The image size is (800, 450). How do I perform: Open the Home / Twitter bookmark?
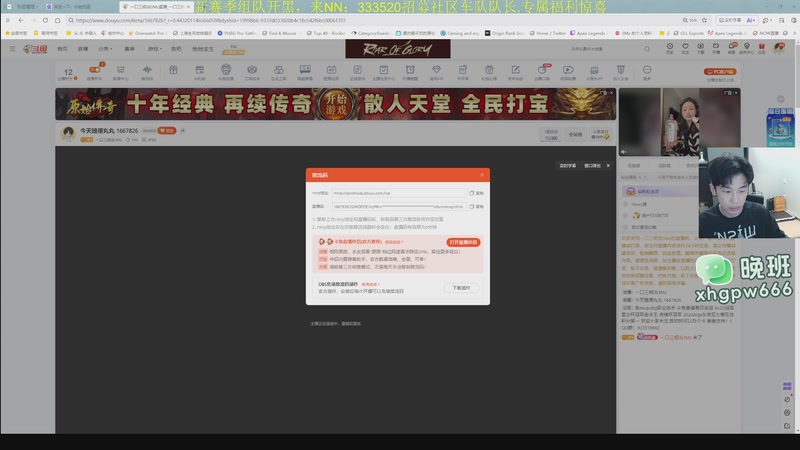(x=547, y=33)
